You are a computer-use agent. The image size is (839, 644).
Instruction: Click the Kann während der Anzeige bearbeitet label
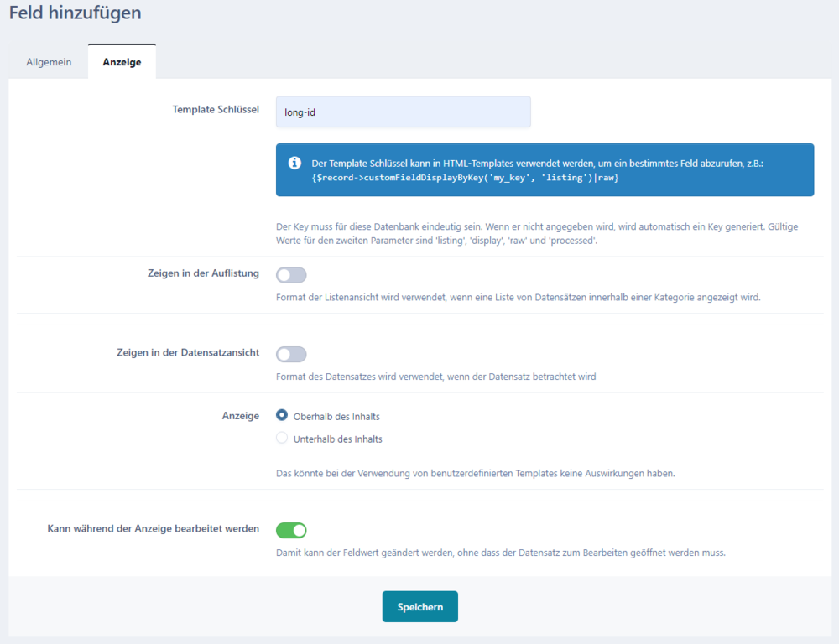point(154,529)
